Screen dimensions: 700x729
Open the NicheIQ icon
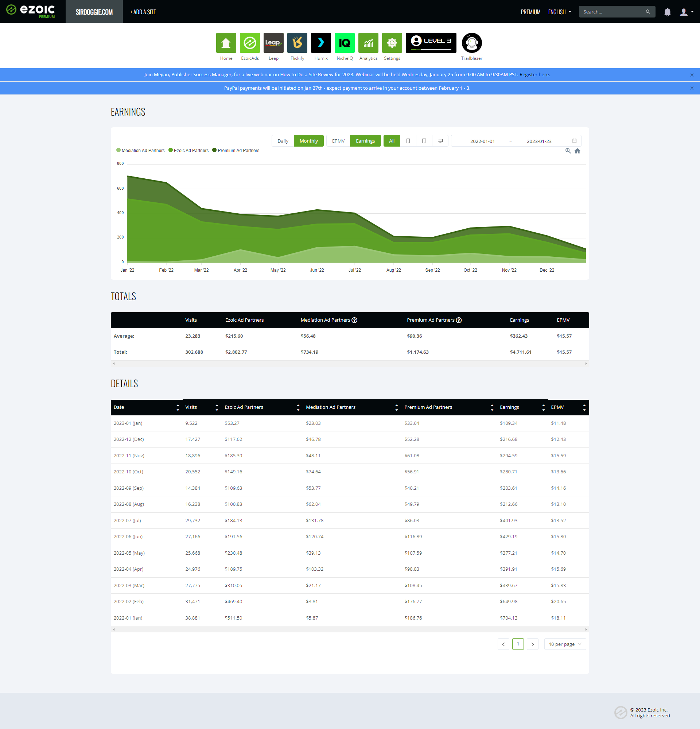[x=345, y=43]
